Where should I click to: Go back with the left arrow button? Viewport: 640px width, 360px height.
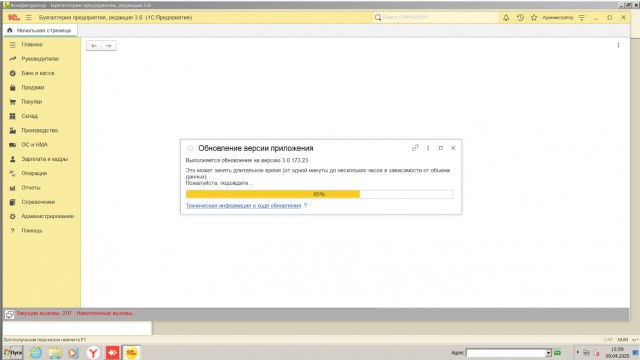[94, 46]
